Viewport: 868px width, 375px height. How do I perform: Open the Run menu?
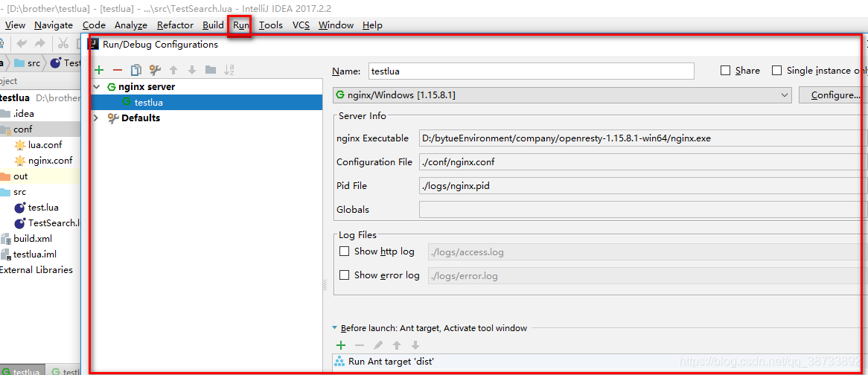click(x=241, y=25)
